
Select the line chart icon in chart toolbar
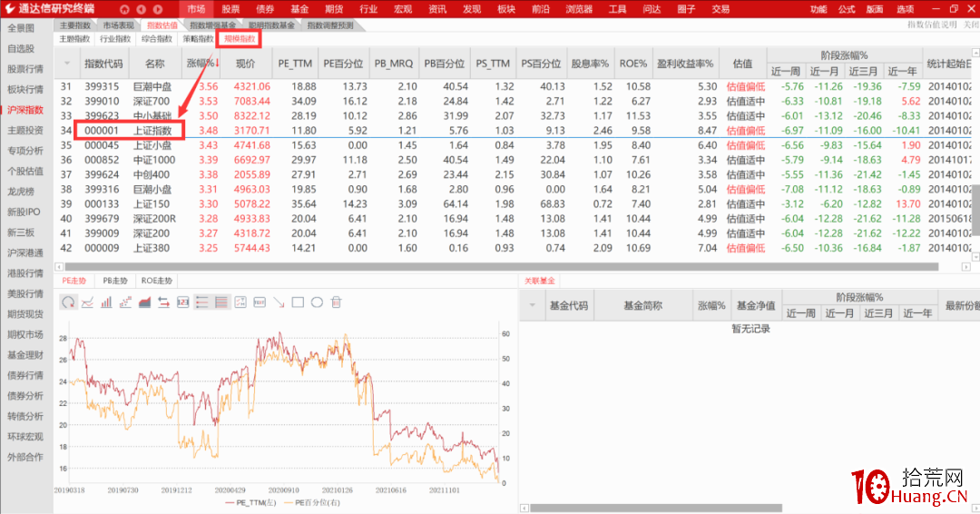[87, 302]
